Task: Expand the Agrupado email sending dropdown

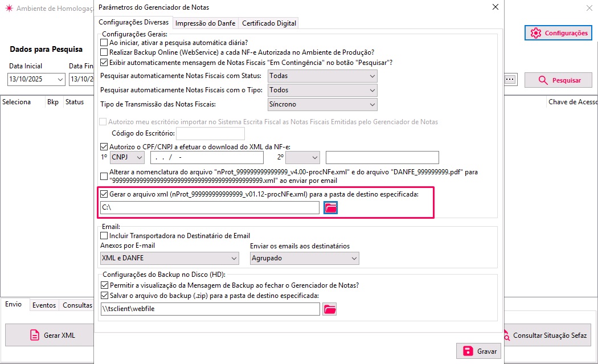Action: 305,258
